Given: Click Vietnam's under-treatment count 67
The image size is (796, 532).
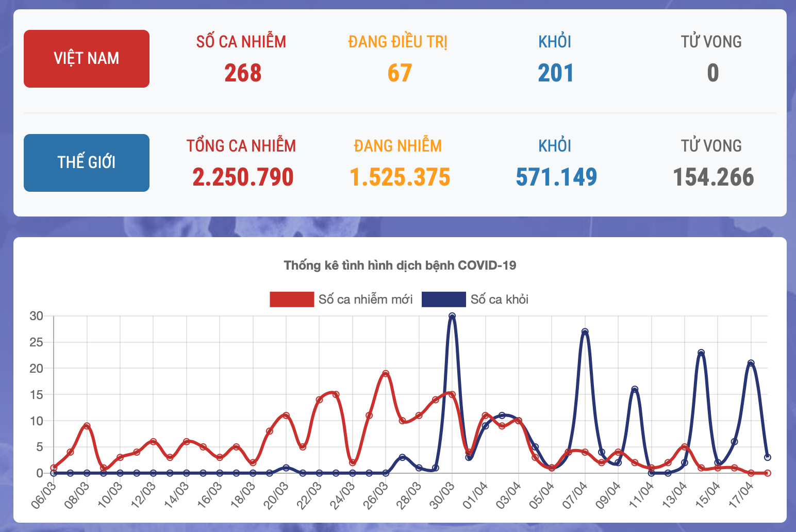Looking at the screenshot, I should click(400, 73).
